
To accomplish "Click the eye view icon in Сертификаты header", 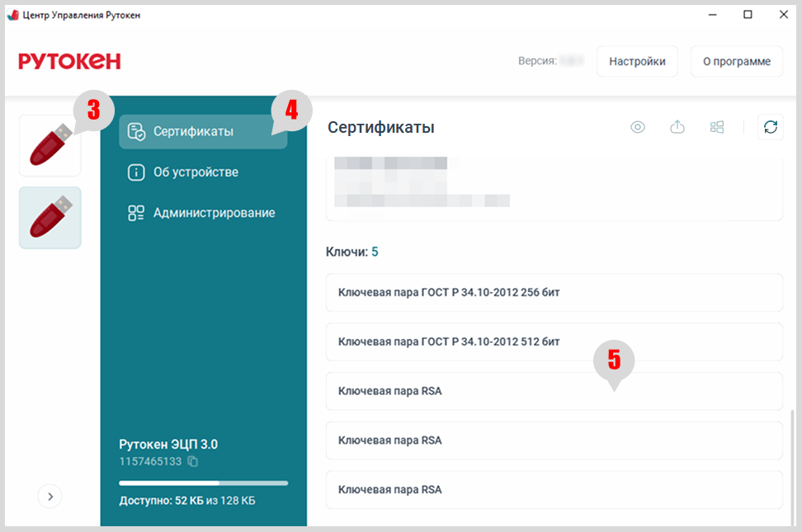I will pos(637,127).
